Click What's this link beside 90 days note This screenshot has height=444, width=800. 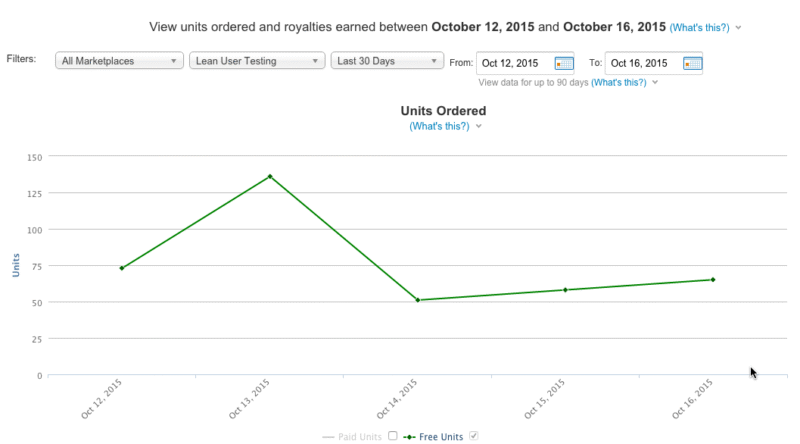618,82
